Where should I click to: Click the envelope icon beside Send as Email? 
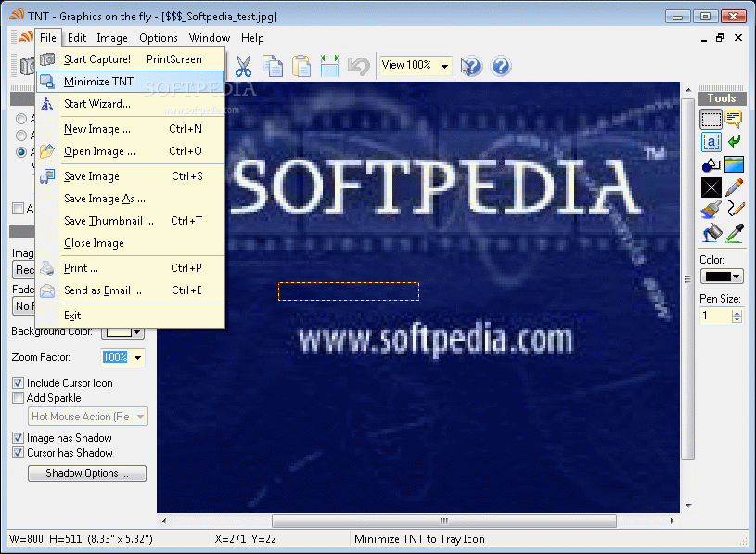pyautogui.click(x=47, y=290)
